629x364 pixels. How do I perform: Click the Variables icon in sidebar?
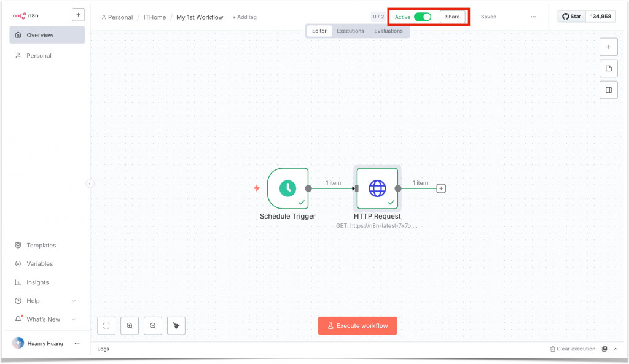coord(18,264)
